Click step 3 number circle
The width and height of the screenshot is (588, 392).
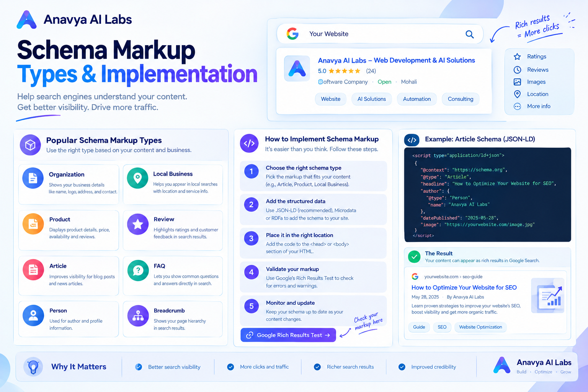click(251, 239)
